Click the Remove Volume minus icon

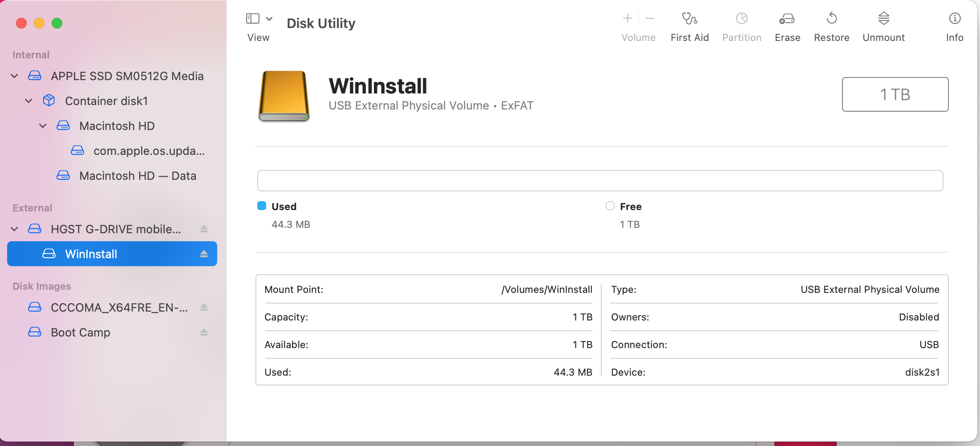pos(650,18)
